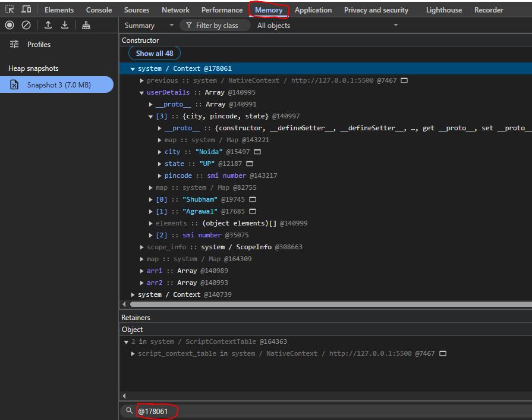Click the clear all profiles icon

[26, 25]
